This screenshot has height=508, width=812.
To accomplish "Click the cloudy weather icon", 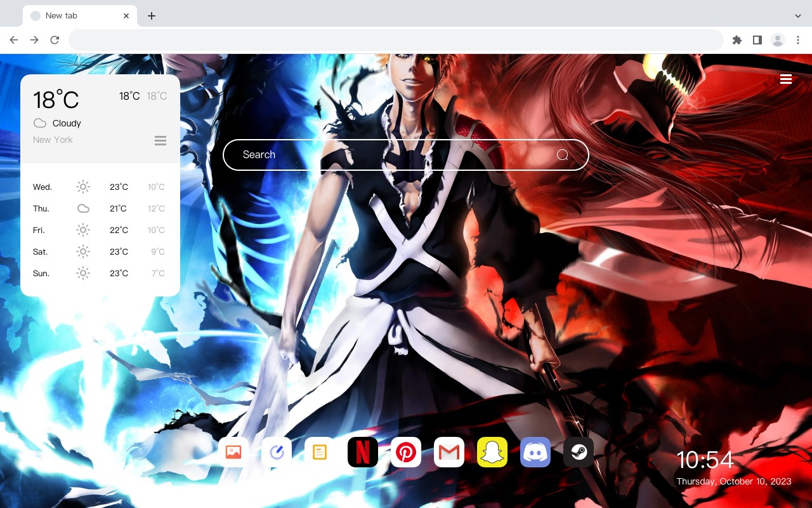I will point(40,123).
